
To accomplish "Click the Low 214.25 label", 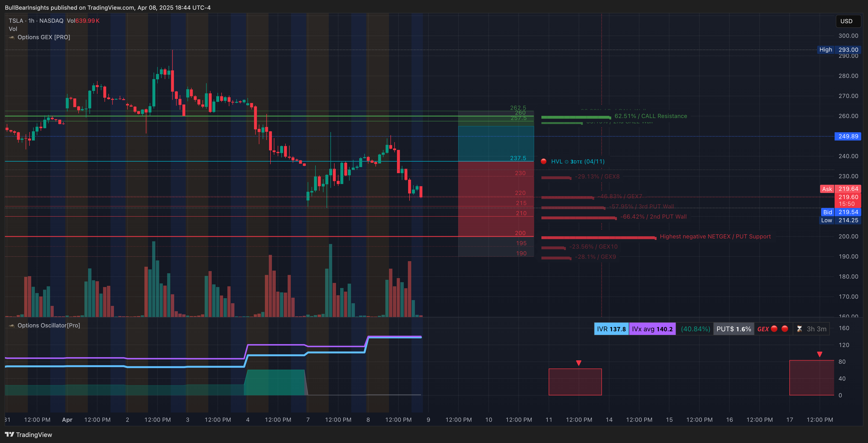I will click(840, 220).
